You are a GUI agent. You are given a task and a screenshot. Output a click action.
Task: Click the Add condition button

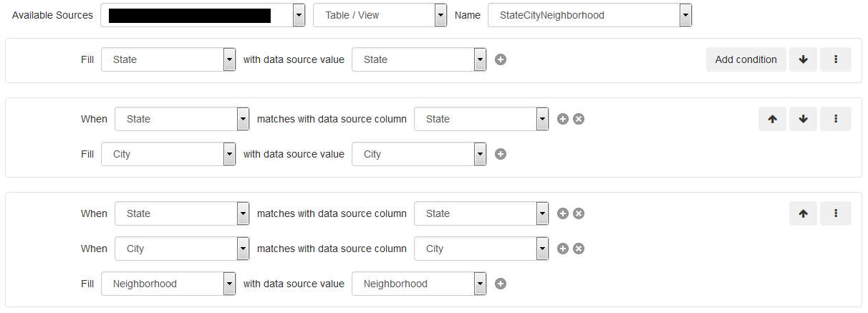(746, 59)
